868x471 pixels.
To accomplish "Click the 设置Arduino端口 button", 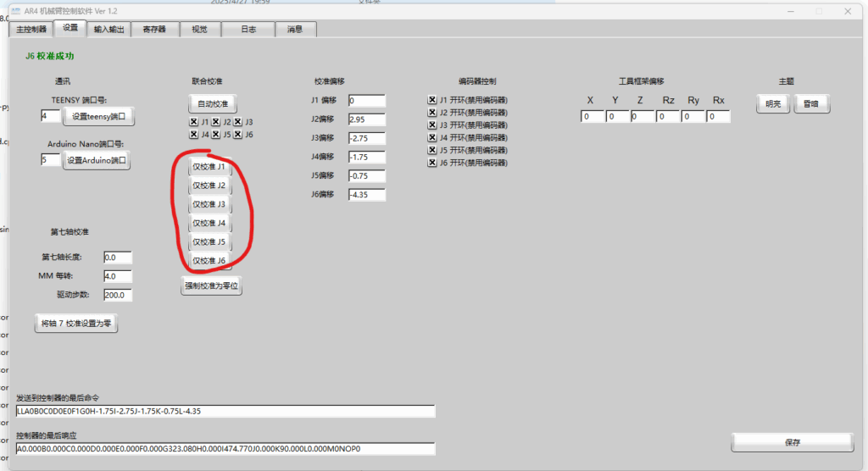I will (x=97, y=160).
